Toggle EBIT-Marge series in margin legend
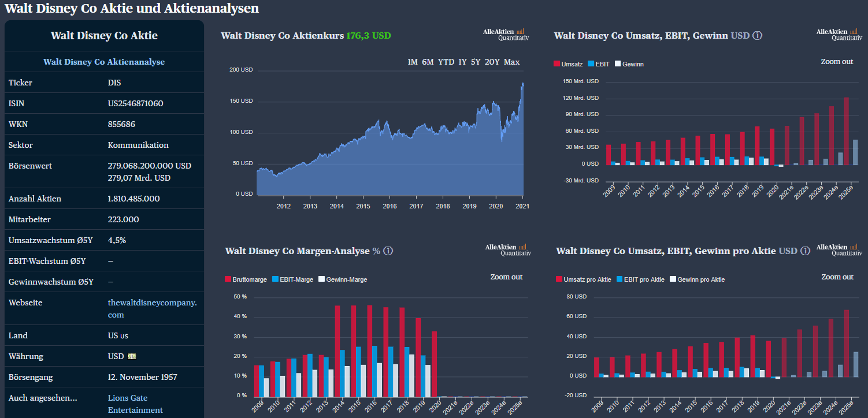 [292, 279]
